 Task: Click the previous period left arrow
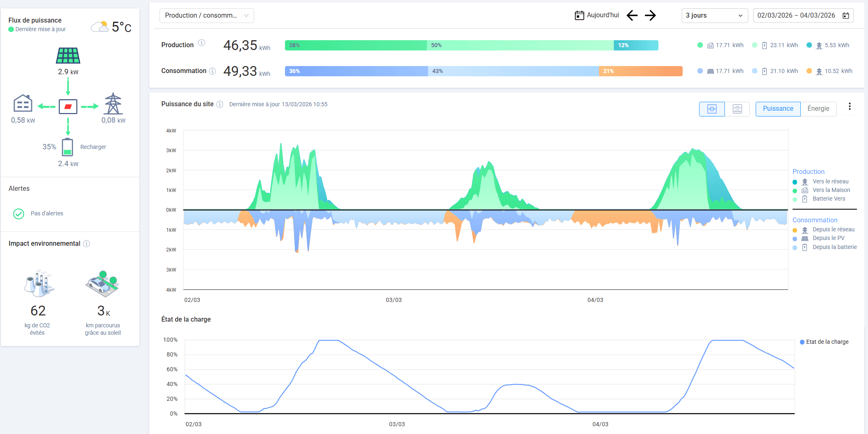coord(632,16)
